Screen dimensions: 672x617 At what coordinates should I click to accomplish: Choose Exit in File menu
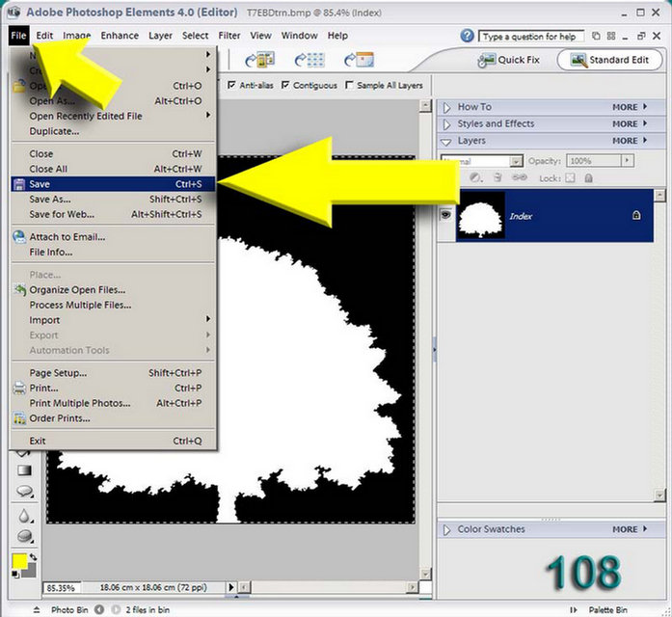(113, 441)
